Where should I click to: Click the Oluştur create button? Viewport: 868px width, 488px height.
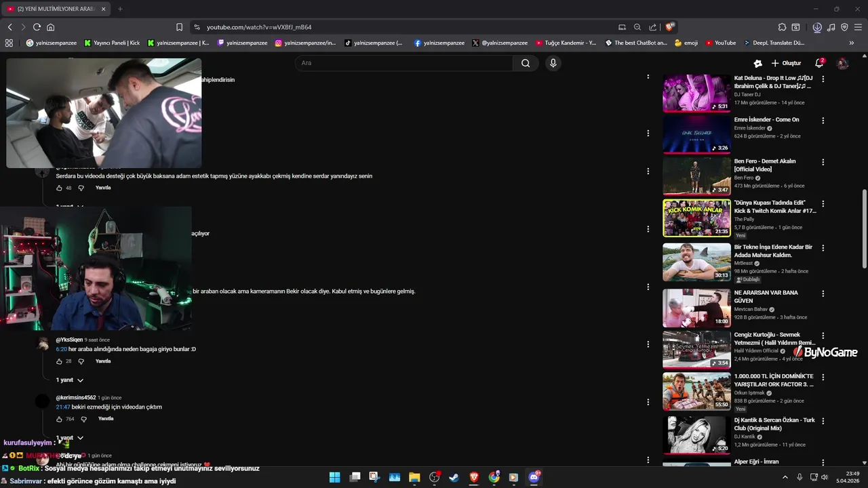[x=786, y=63]
